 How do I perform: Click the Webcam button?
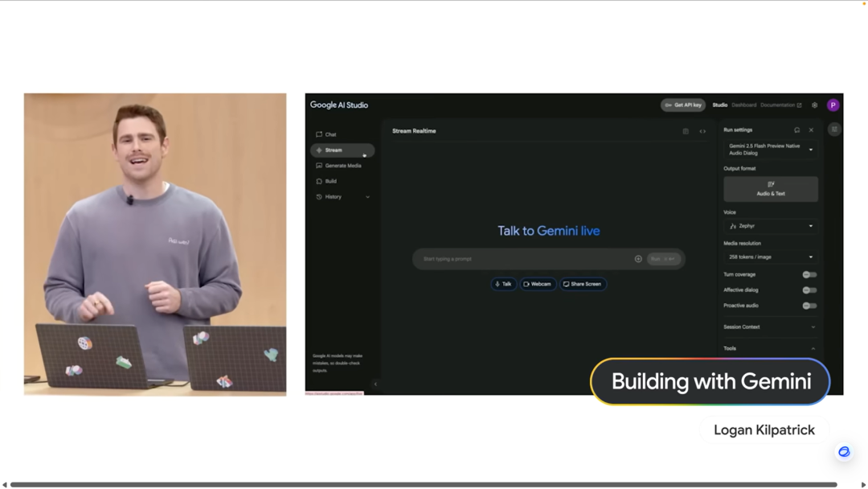pyautogui.click(x=538, y=284)
